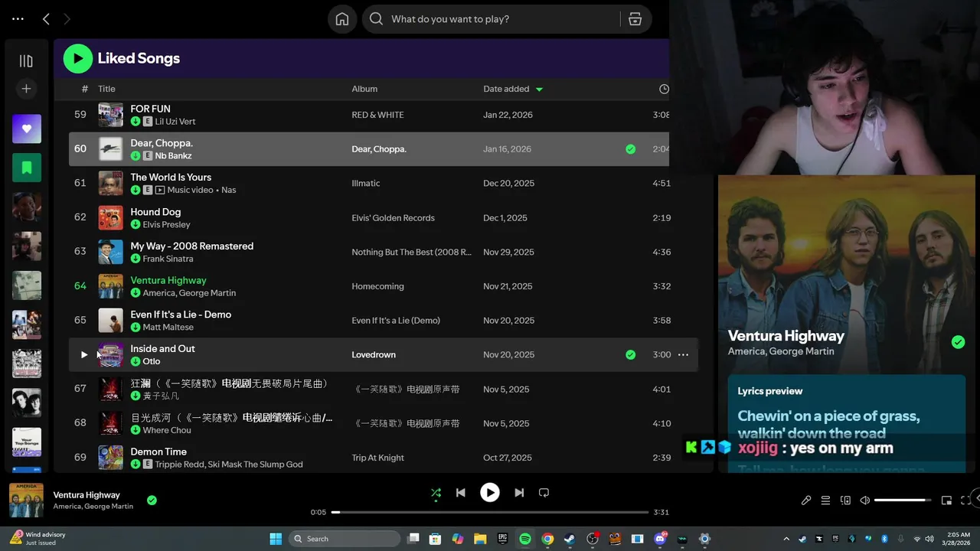
Task: Go forward with the right arrow
Action: point(67,19)
